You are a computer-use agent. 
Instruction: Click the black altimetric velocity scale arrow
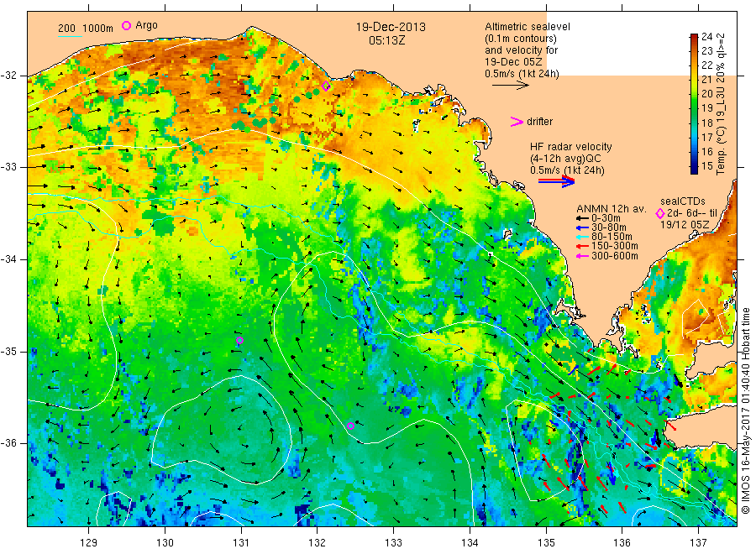click(x=510, y=86)
